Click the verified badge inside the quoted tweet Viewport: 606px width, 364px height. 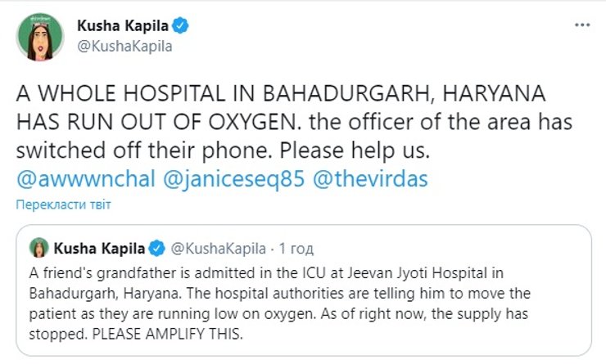coord(159,247)
